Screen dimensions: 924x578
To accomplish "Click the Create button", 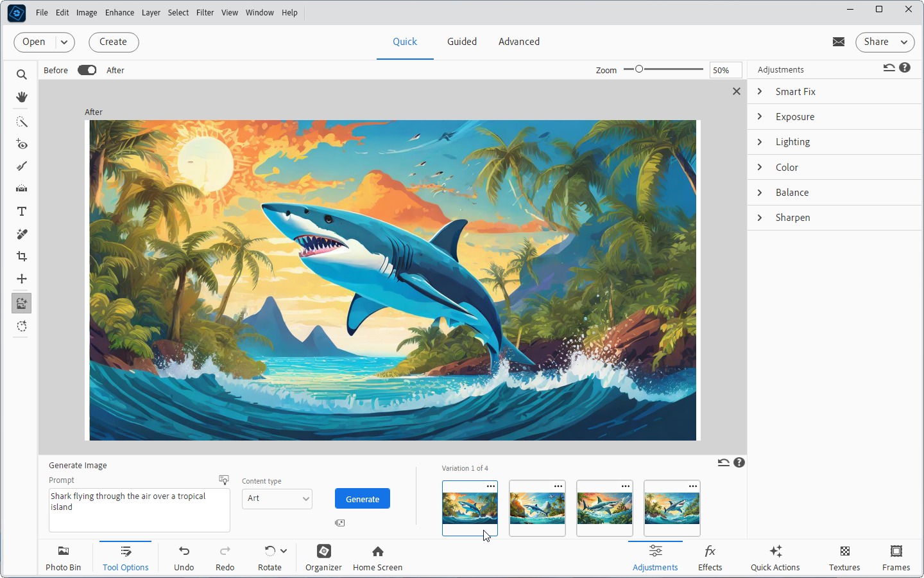I will click(x=113, y=42).
